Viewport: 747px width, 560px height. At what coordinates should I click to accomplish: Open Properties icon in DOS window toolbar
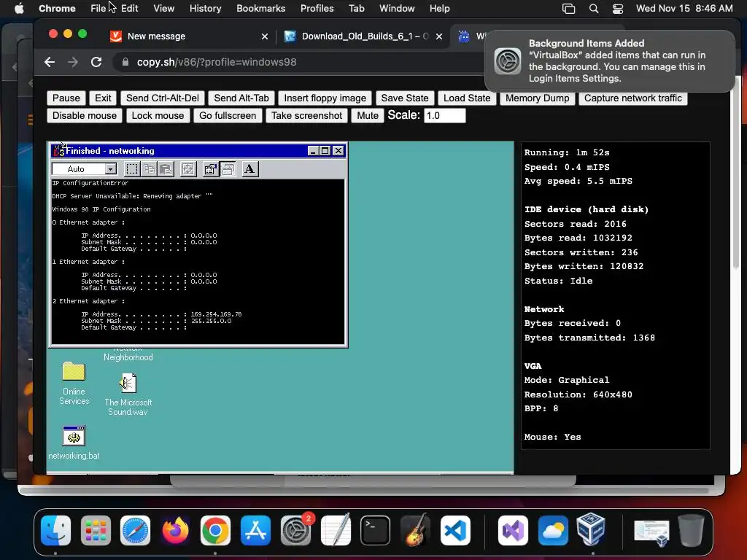210,169
